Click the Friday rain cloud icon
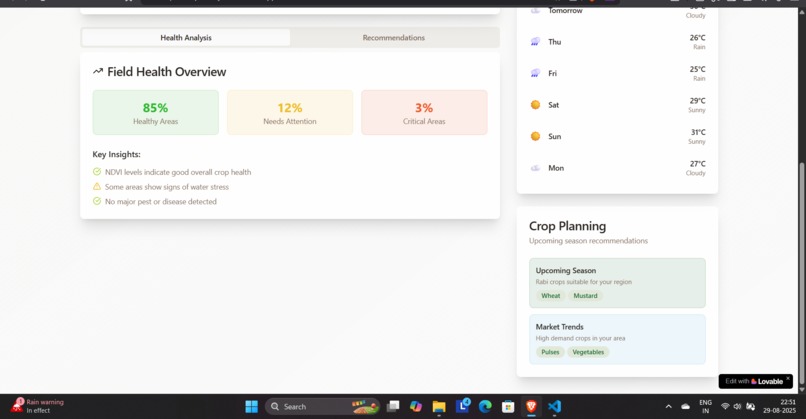806x419 pixels. [535, 73]
